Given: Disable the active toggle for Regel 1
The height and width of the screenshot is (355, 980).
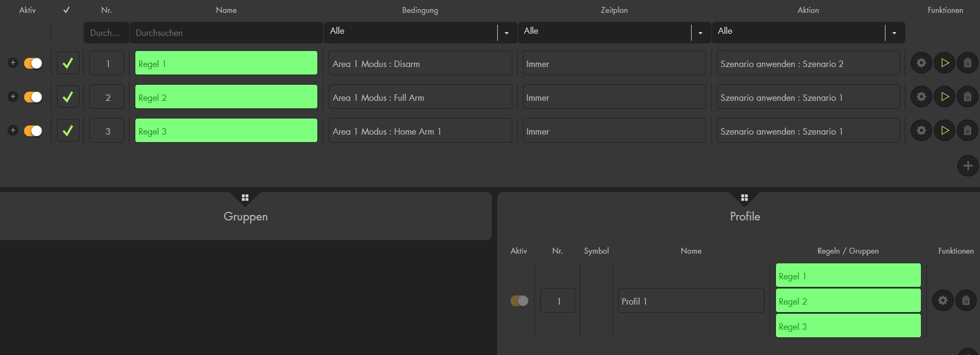Looking at the screenshot, I should click(33, 63).
